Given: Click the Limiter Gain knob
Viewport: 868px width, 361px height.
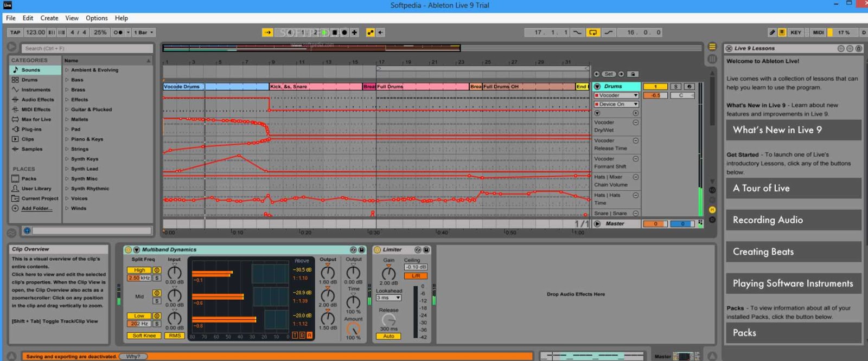Looking at the screenshot, I should coord(388,273).
